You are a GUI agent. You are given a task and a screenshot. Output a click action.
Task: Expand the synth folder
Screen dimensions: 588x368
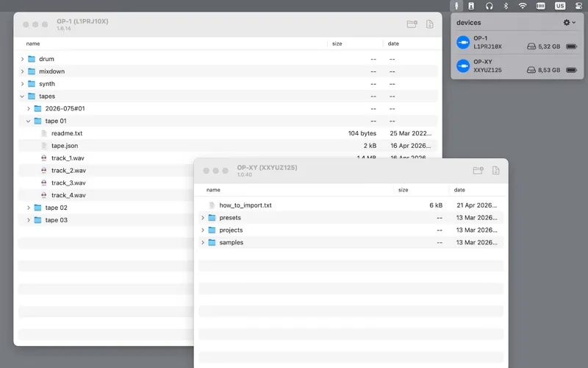pyautogui.click(x=23, y=84)
